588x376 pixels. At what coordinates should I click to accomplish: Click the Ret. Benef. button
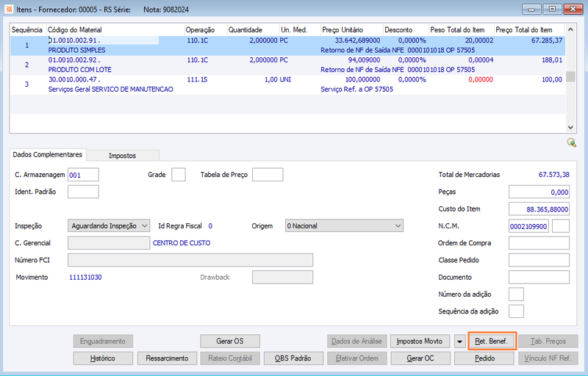tap(491, 341)
